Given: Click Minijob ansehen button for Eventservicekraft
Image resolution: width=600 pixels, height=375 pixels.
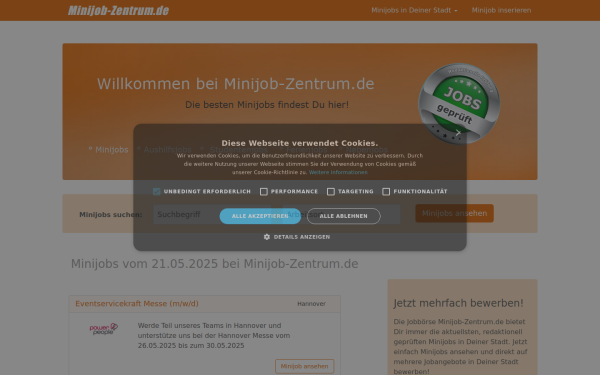Looking at the screenshot, I should coord(305,366).
